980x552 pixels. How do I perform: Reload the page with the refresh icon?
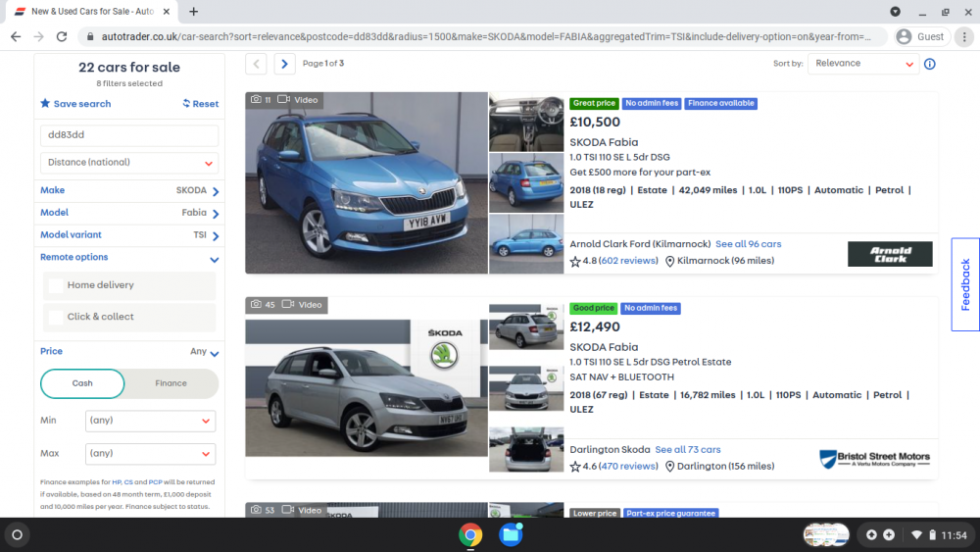[61, 37]
